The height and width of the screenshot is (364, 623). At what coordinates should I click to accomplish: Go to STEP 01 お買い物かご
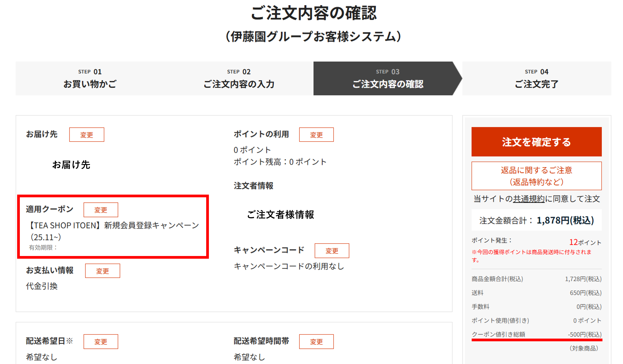[90, 79]
